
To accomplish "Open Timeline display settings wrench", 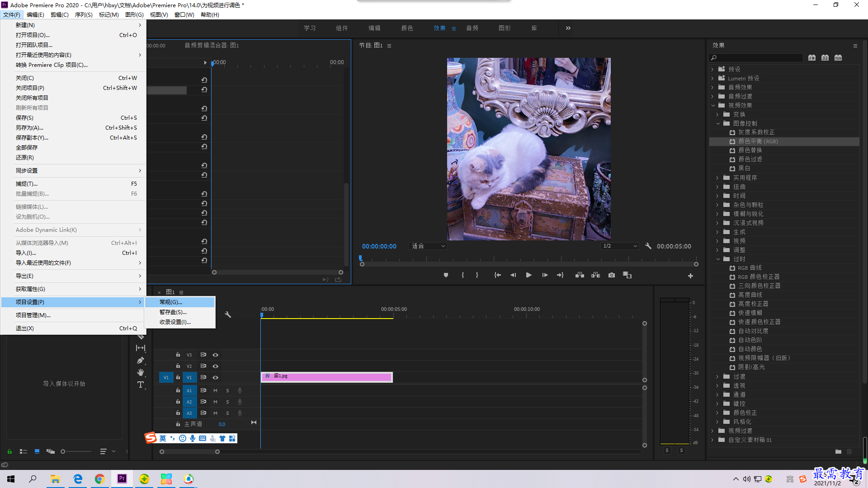I will [x=228, y=314].
